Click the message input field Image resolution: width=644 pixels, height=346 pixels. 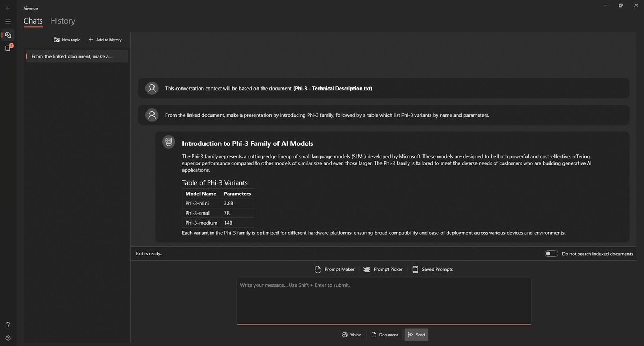384,301
